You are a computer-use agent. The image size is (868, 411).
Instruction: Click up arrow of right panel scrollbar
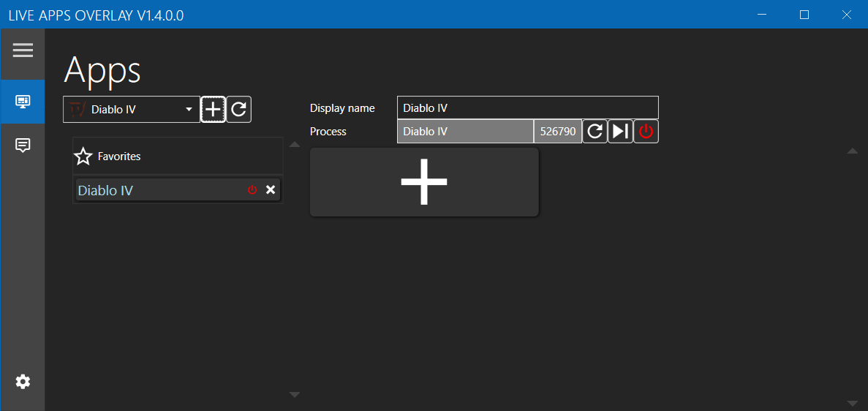point(853,151)
